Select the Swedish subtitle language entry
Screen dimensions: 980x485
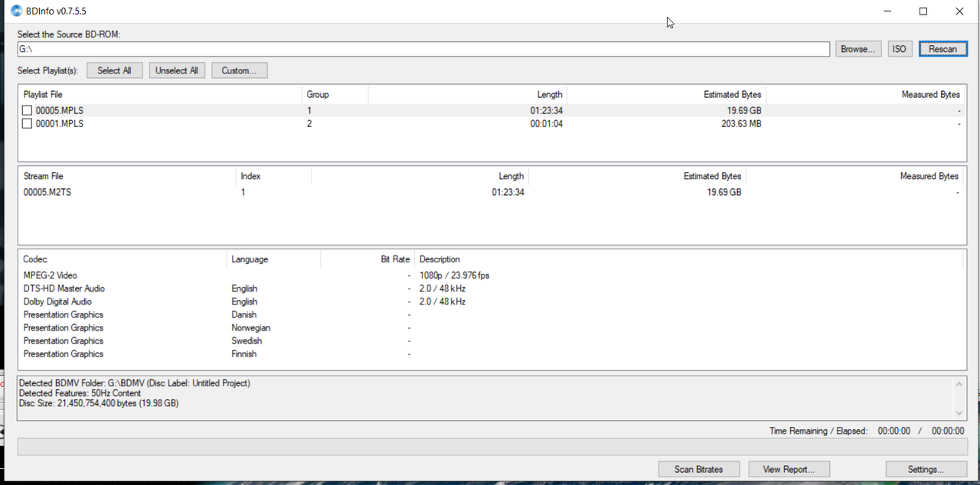coord(247,341)
